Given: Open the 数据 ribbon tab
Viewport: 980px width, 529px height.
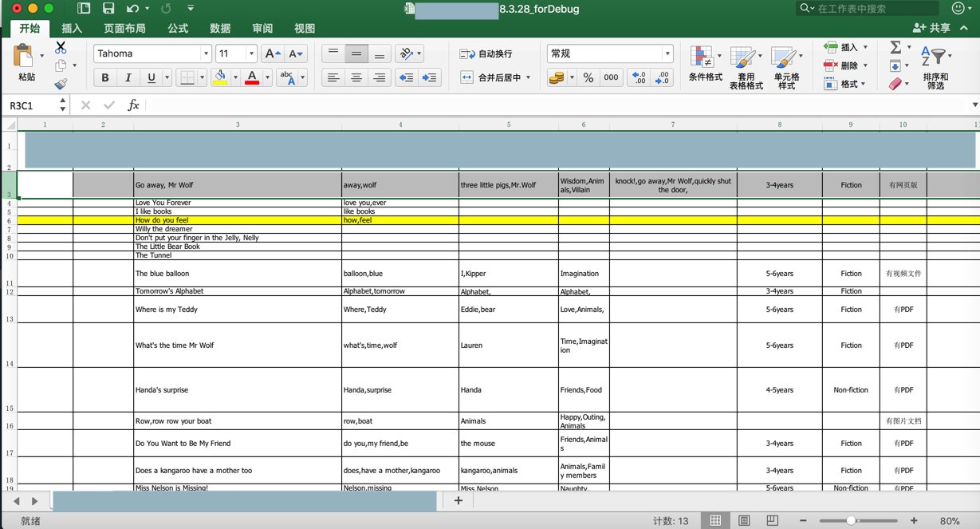Looking at the screenshot, I should (220, 28).
